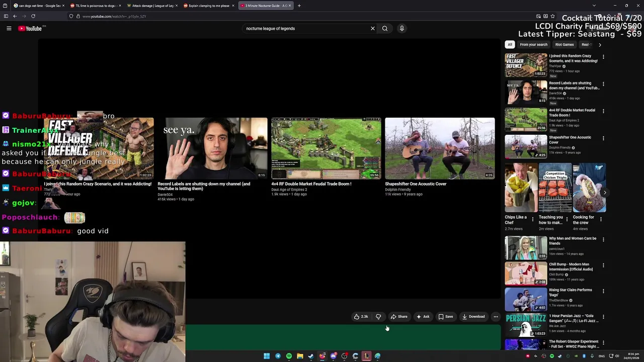644x362 pixels.
Task: Save the video to a playlist
Action: click(x=445, y=317)
